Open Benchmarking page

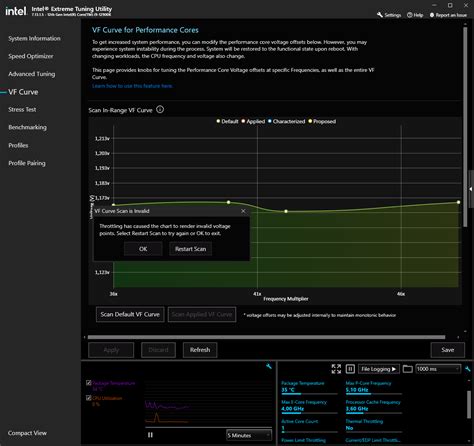click(27, 127)
